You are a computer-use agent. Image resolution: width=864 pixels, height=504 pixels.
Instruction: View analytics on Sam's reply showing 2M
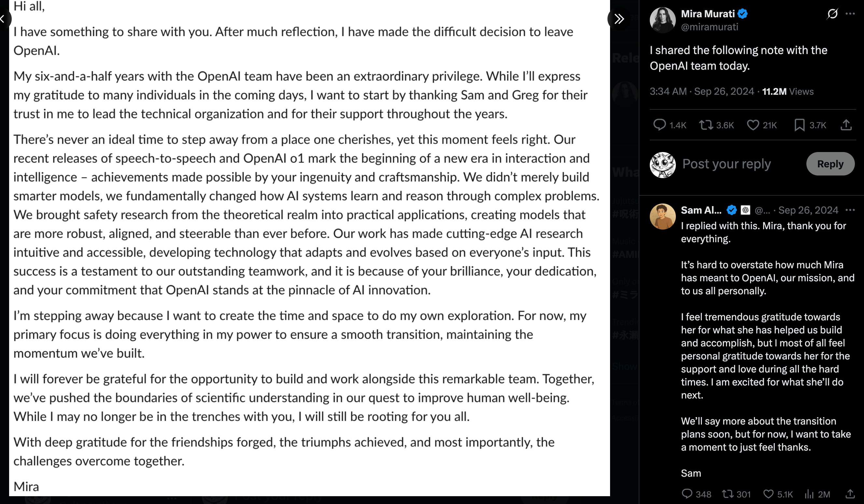pyautogui.click(x=809, y=494)
